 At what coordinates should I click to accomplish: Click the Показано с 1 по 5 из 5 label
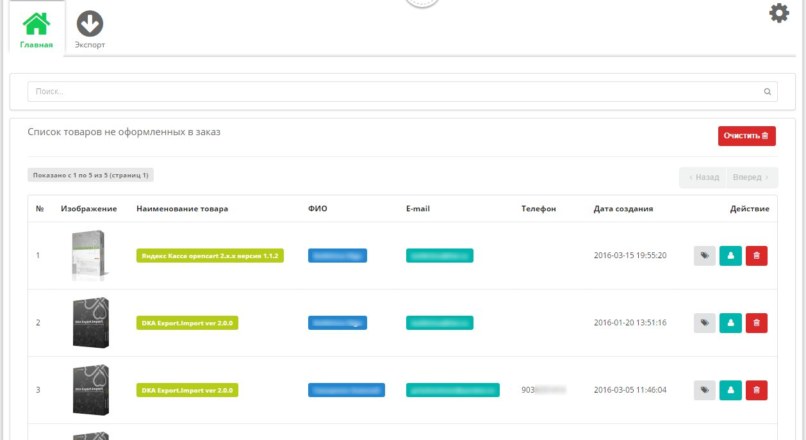pyautogui.click(x=90, y=175)
